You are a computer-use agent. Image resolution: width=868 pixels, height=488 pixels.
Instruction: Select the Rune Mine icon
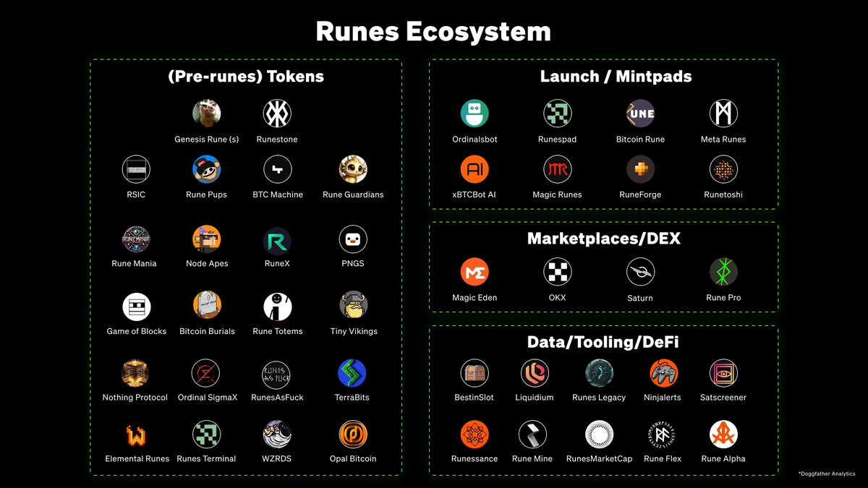pos(532,435)
